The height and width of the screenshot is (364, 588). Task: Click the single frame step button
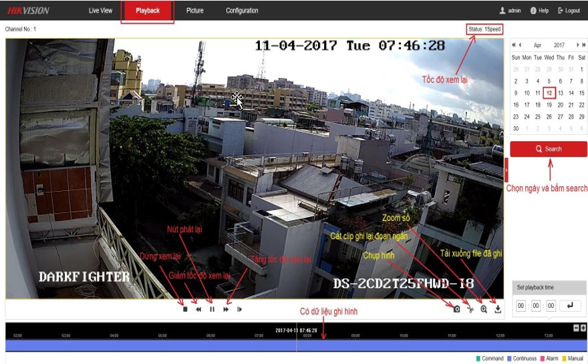click(x=239, y=309)
